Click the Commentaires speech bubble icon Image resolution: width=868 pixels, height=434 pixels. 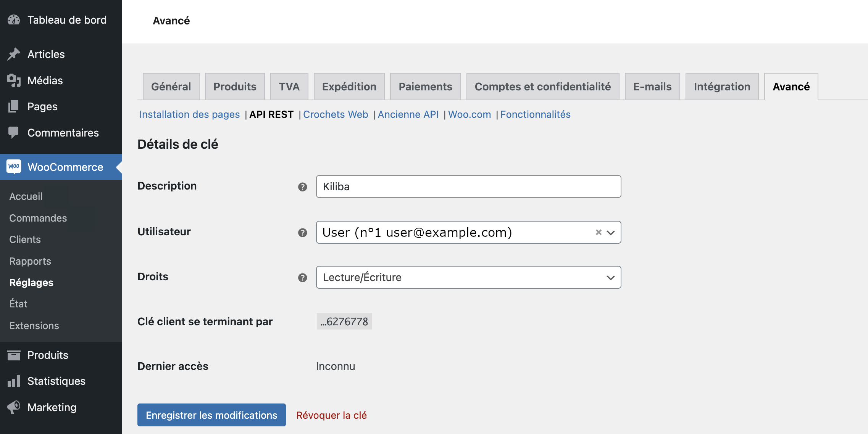pyautogui.click(x=14, y=133)
